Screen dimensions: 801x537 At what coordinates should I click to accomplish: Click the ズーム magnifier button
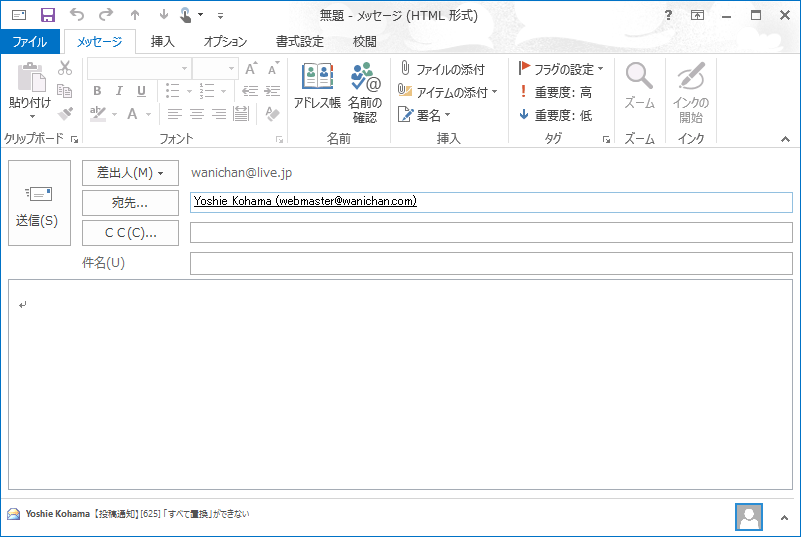[x=640, y=85]
